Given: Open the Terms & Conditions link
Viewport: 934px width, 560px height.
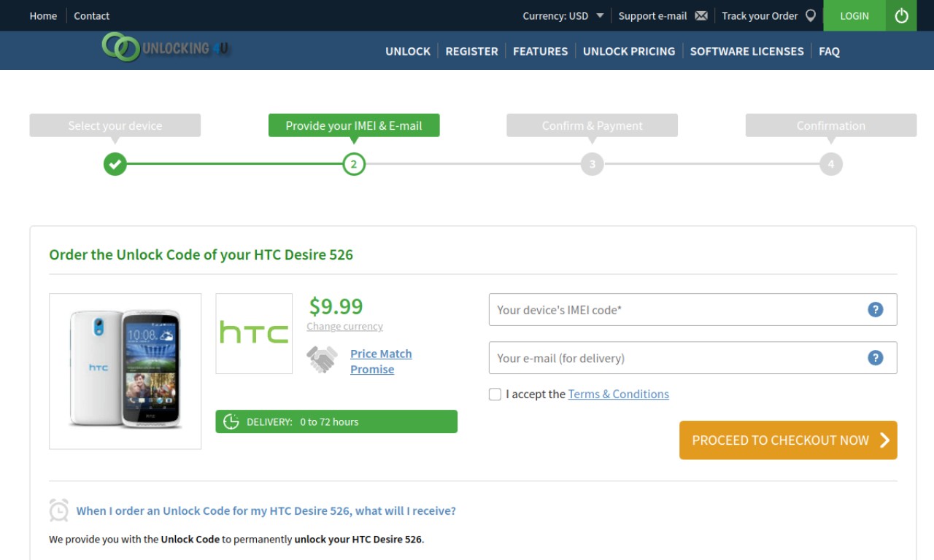Looking at the screenshot, I should (619, 394).
